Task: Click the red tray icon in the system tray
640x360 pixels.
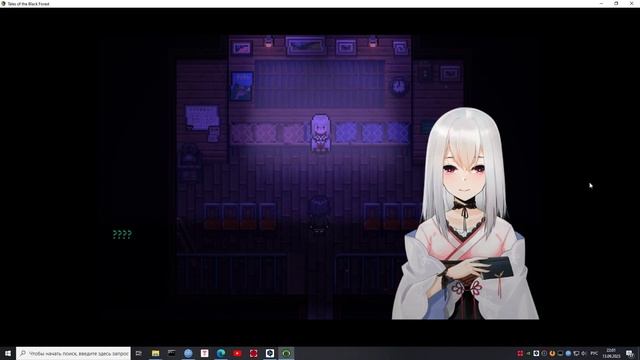Action: 520,353
